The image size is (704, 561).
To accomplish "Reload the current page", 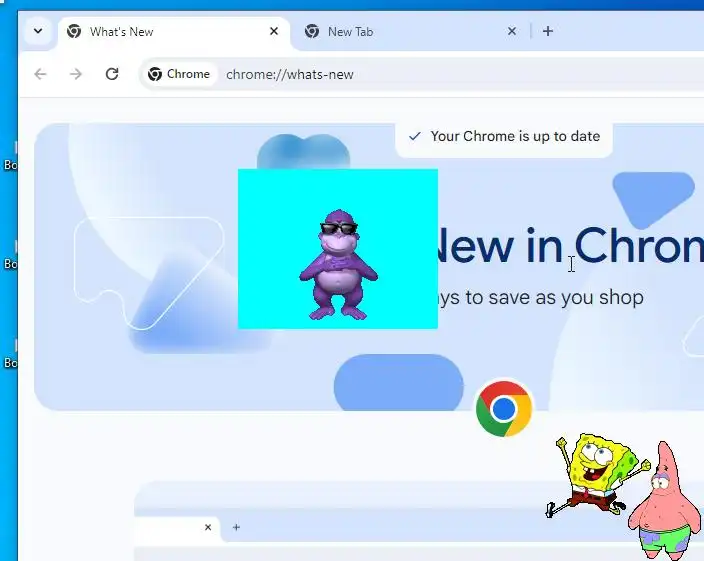I will point(112,74).
